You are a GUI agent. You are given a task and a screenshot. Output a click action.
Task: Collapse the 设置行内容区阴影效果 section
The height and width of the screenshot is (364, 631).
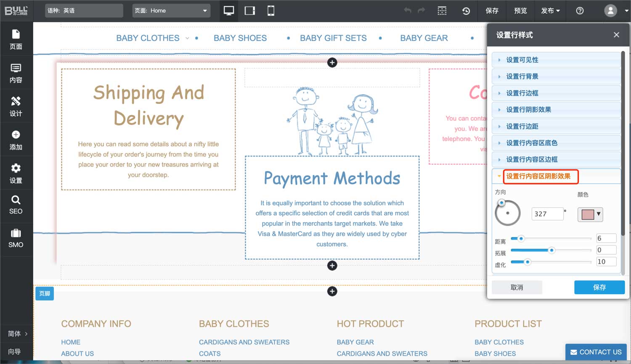(x=538, y=177)
